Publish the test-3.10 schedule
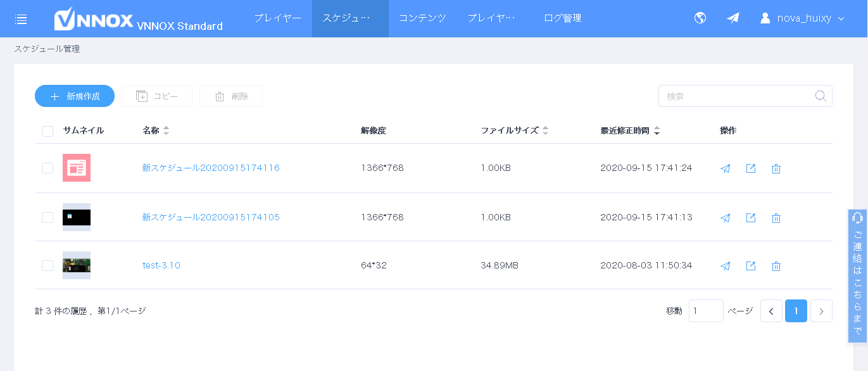 tap(726, 266)
